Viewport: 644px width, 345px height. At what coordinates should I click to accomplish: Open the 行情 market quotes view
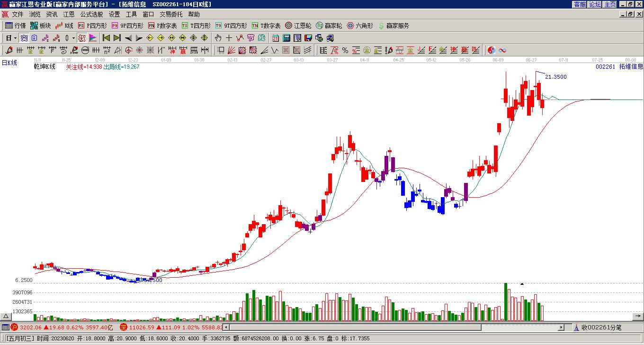coord(16,26)
